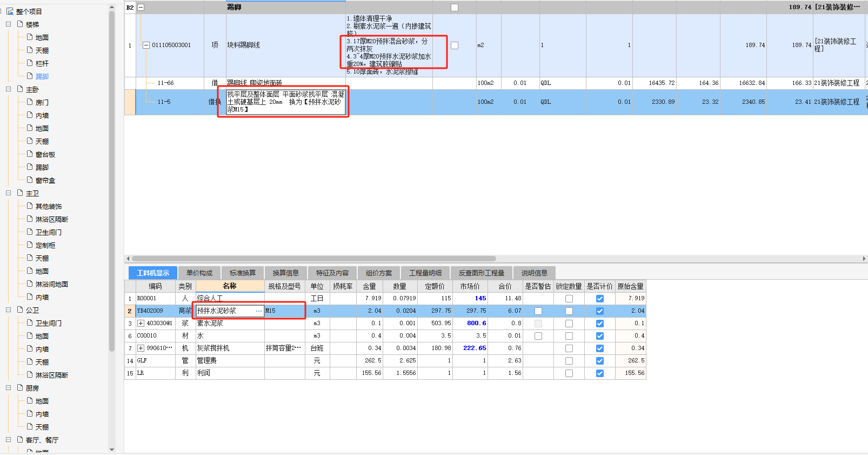Viewport: 868px width, 455px height.
Task: Click the 编码 column header
Action: (155, 286)
